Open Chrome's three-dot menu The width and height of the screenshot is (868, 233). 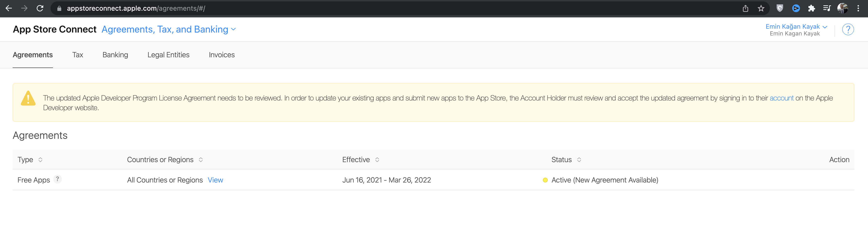point(858,8)
